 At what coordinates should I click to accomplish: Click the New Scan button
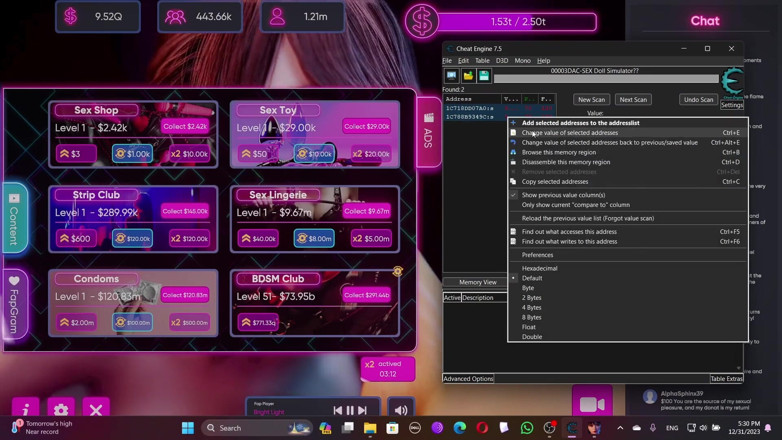[x=591, y=100]
